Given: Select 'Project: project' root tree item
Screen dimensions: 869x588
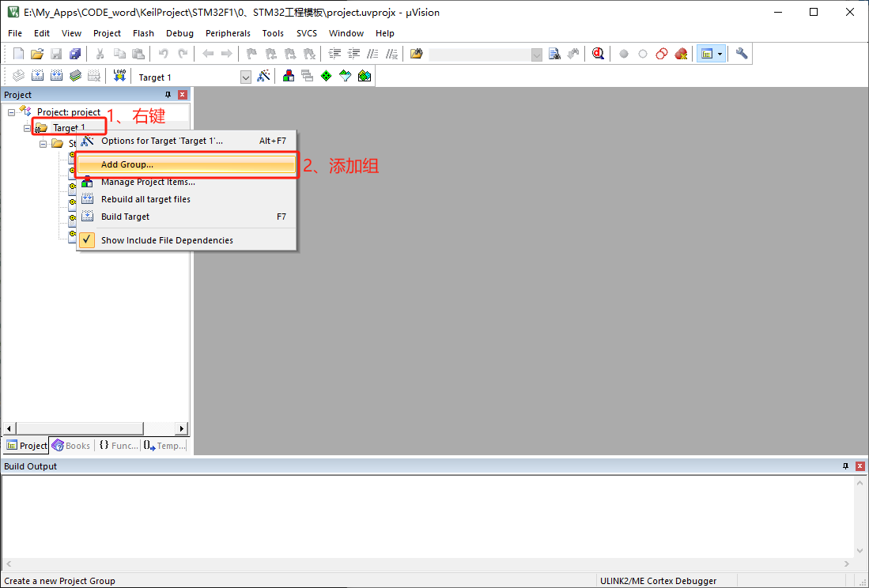Looking at the screenshot, I should 68,112.
